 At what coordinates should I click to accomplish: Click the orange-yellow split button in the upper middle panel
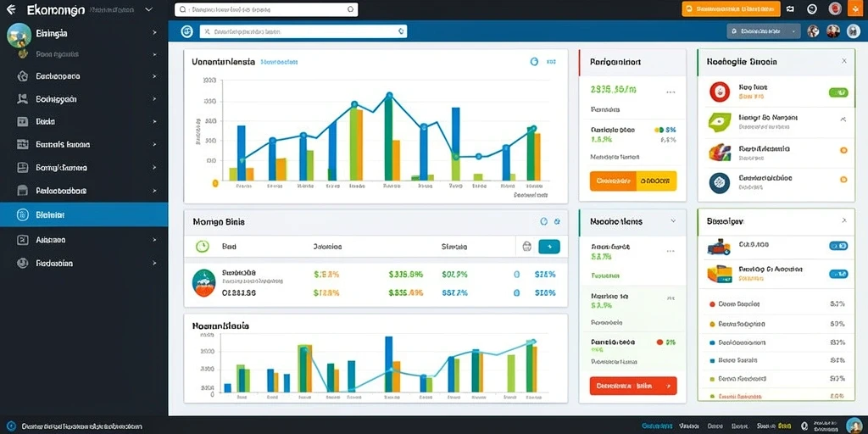coord(633,181)
